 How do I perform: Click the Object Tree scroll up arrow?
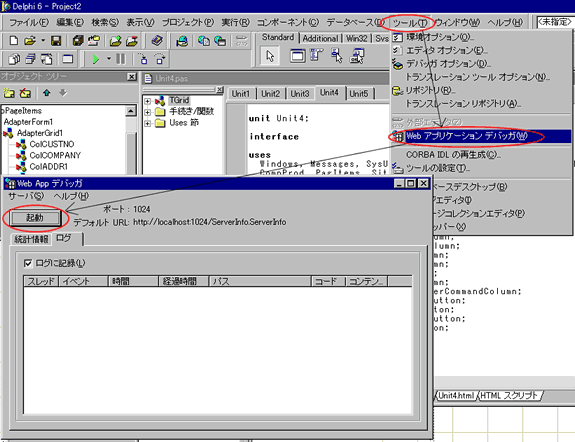pos(131,110)
